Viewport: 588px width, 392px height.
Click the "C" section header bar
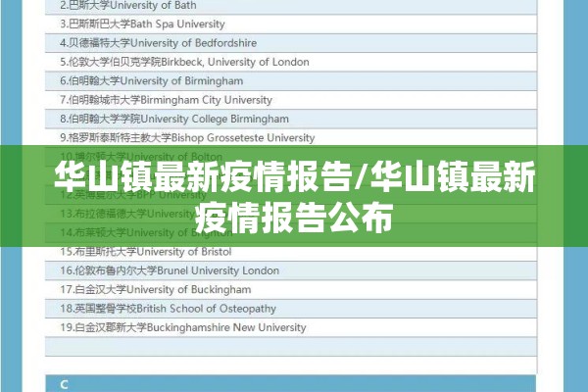291,383
